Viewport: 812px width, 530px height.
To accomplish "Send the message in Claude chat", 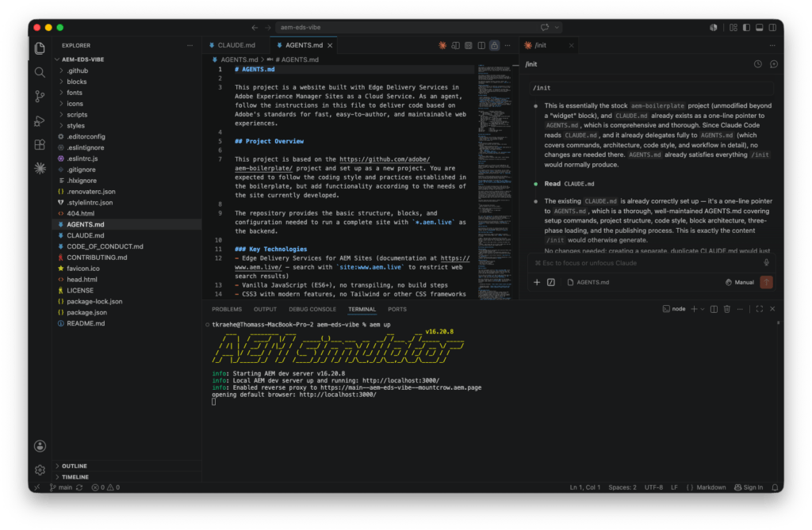I will [767, 282].
